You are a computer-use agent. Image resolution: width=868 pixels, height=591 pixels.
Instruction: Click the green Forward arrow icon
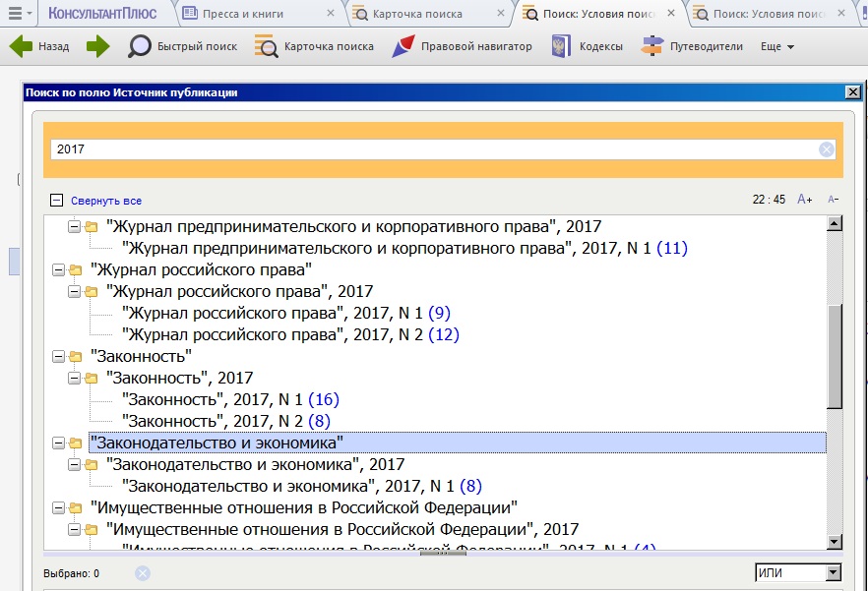(97, 46)
